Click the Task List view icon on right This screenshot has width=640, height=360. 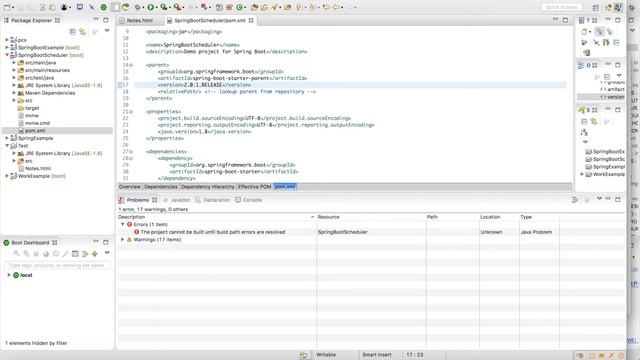(582, 20)
